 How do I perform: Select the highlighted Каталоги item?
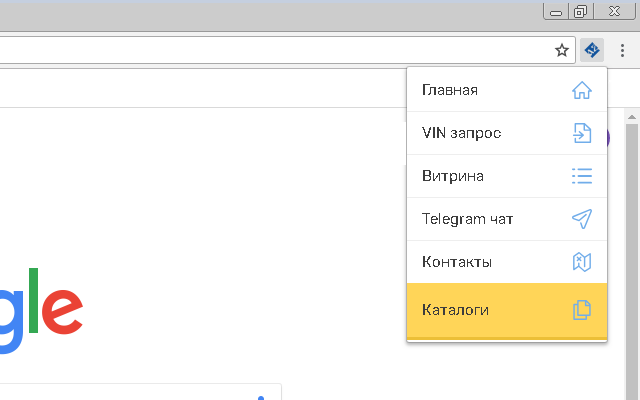pyautogui.click(x=456, y=310)
